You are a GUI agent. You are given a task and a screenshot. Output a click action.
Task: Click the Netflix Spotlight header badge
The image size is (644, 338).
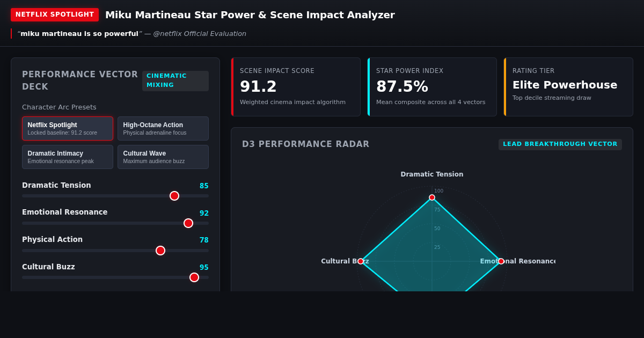(55, 14)
